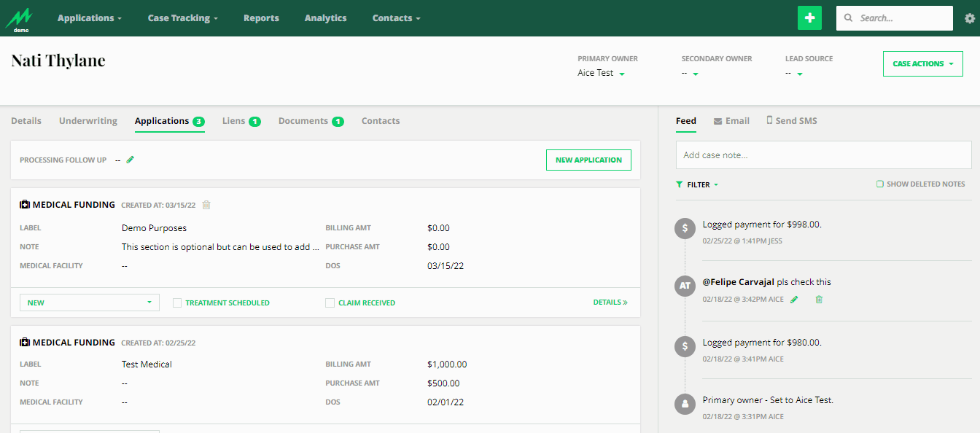Open settings via the gear icon
The width and height of the screenshot is (980, 433).
969,18
